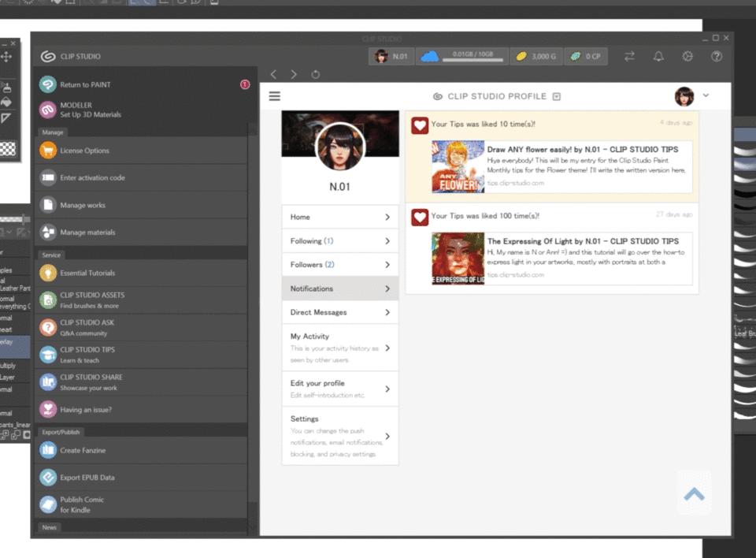Expand the Followers row chevron
Image resolution: width=756 pixels, height=558 pixels.
click(387, 265)
